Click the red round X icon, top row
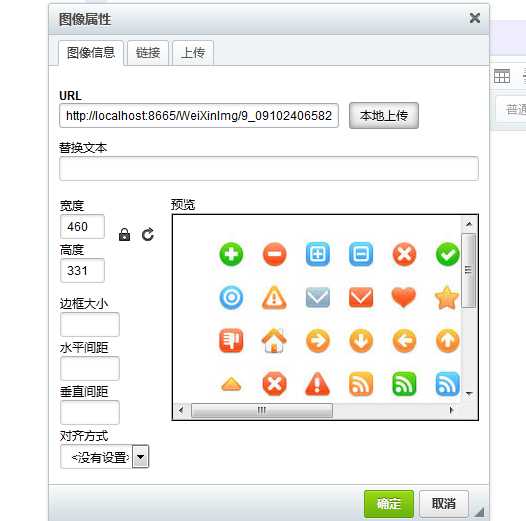This screenshot has height=521, width=526. point(404,254)
